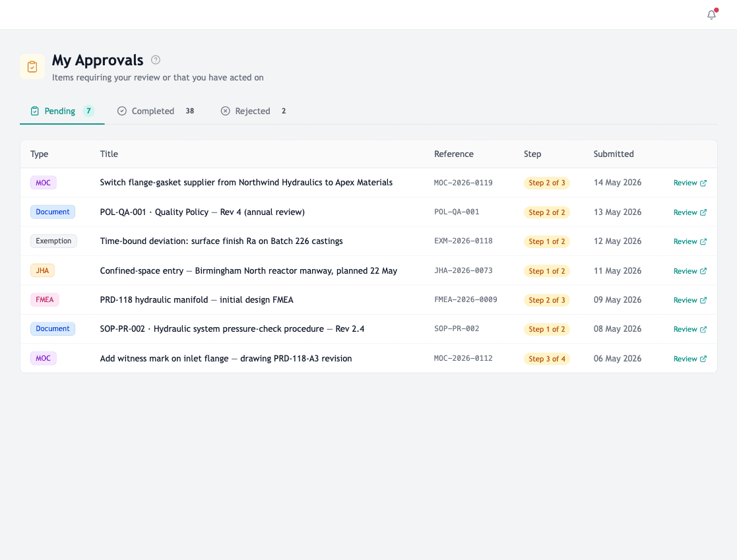Open the notifications bell

pos(712,15)
